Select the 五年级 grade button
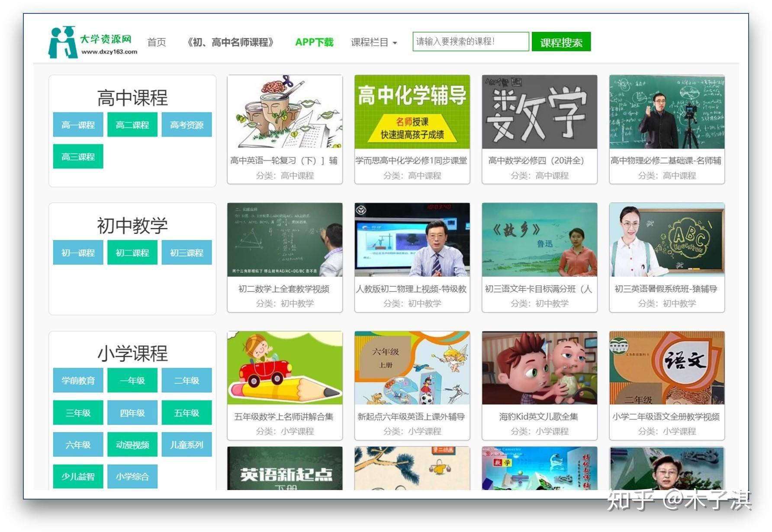Image resolution: width=772 pixels, height=532 pixels. click(187, 413)
